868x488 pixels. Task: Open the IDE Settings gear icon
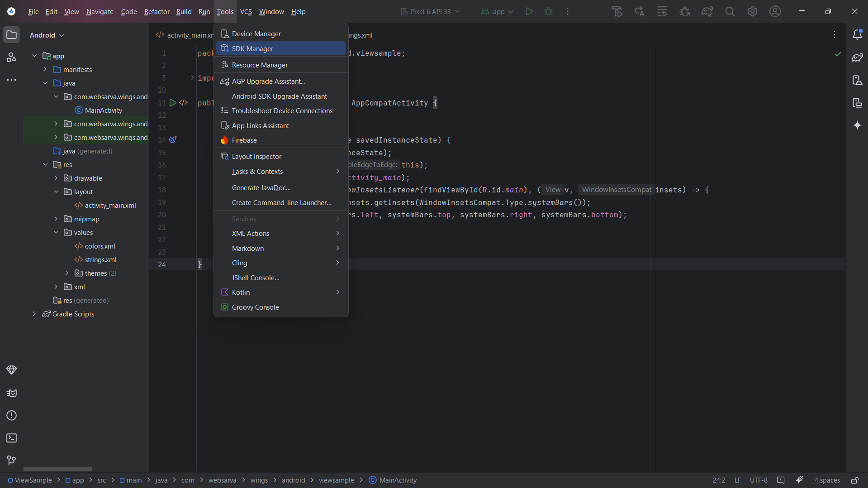pos(752,11)
